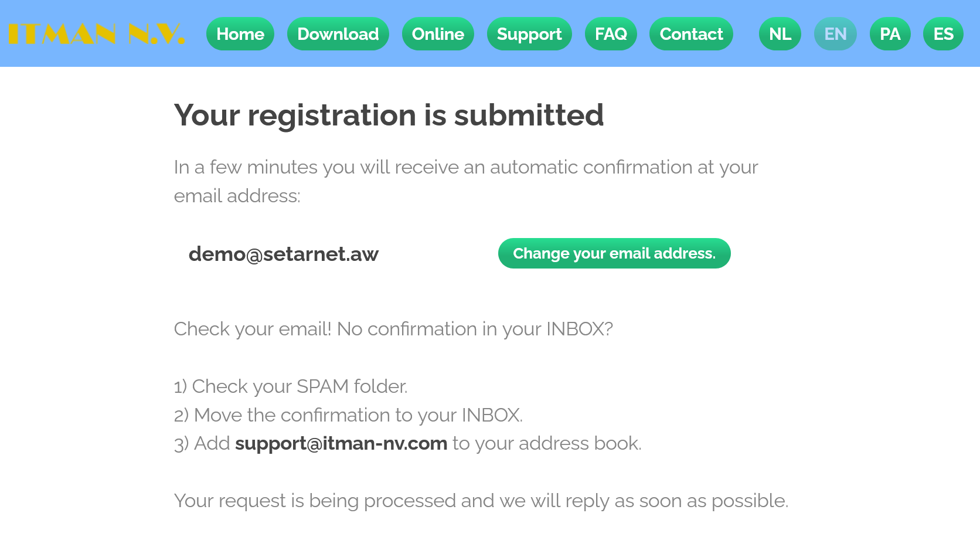Image resolution: width=980 pixels, height=547 pixels.
Task: Click the 'Your registration is submitted' heading
Action: pos(389,115)
